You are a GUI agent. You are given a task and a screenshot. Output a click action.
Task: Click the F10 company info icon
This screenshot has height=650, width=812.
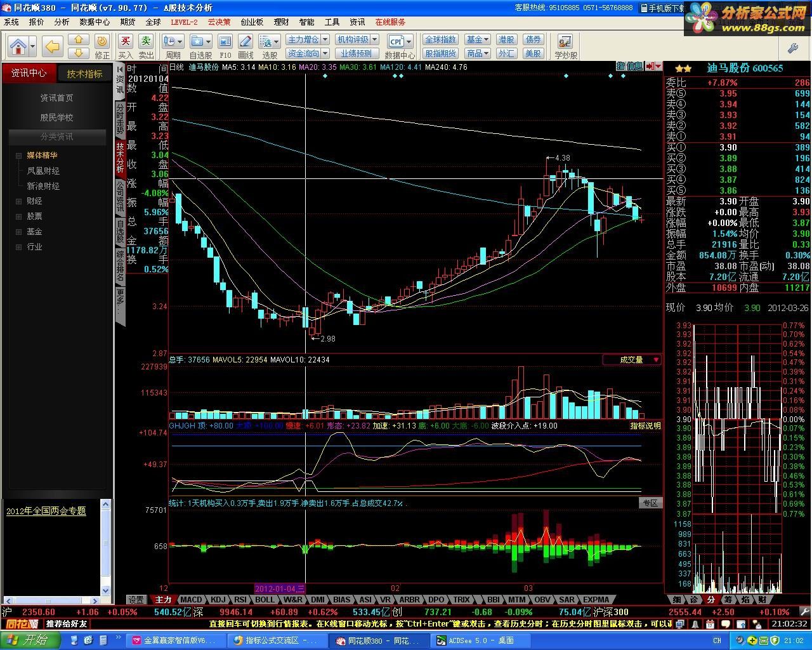(225, 47)
